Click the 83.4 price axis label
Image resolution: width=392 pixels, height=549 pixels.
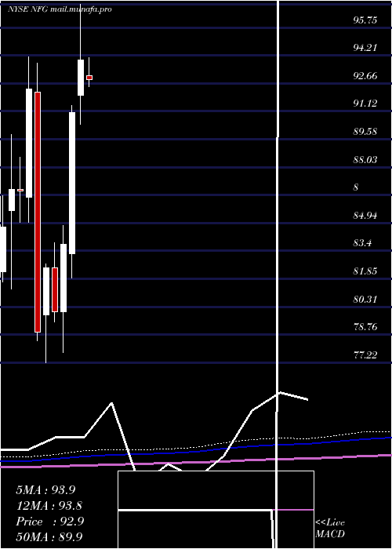[362, 243]
